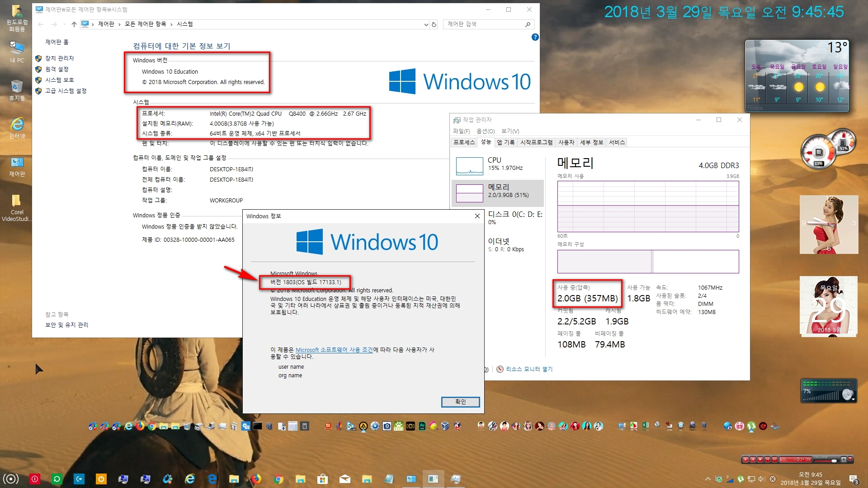Open 윈도포럼 회원용 desktop folder
The height and width of the screenshot is (488, 868).
17,18
